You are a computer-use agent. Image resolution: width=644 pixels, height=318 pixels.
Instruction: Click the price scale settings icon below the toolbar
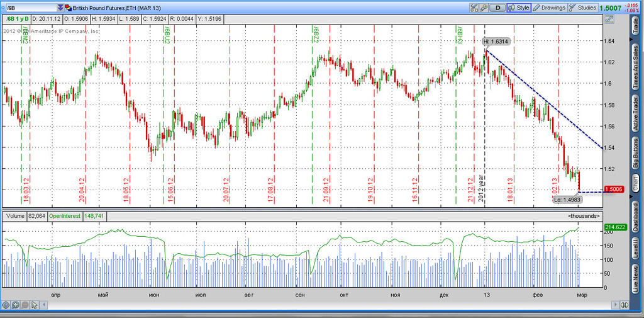pos(609,19)
